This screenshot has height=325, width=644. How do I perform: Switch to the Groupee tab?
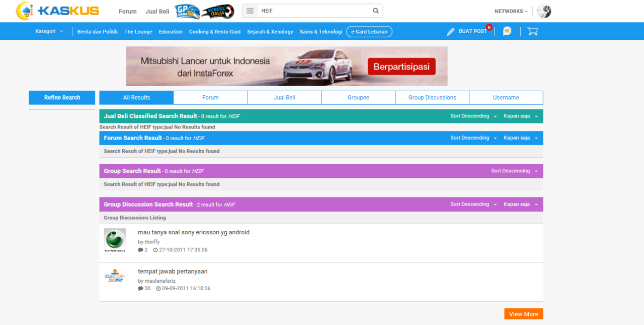[x=358, y=98]
